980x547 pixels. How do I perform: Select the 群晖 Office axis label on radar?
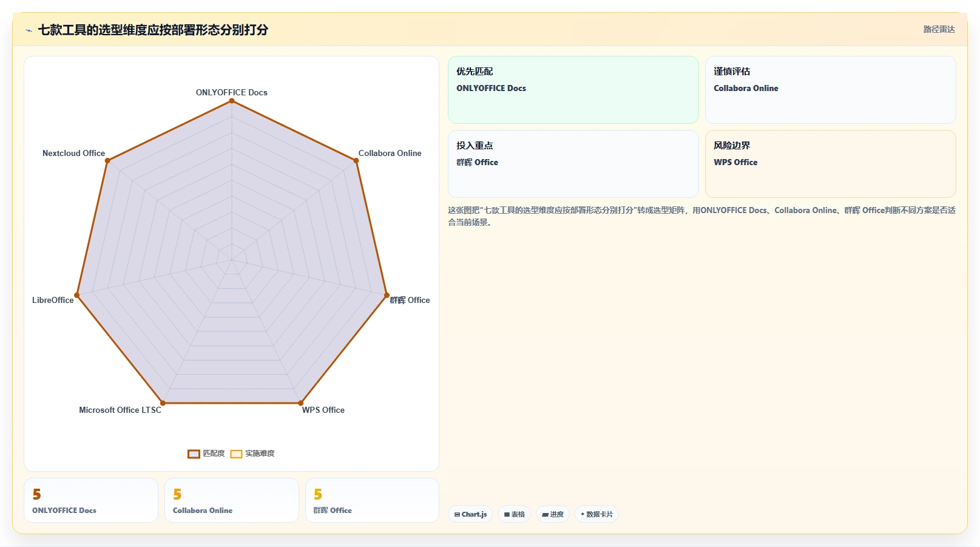tap(410, 300)
